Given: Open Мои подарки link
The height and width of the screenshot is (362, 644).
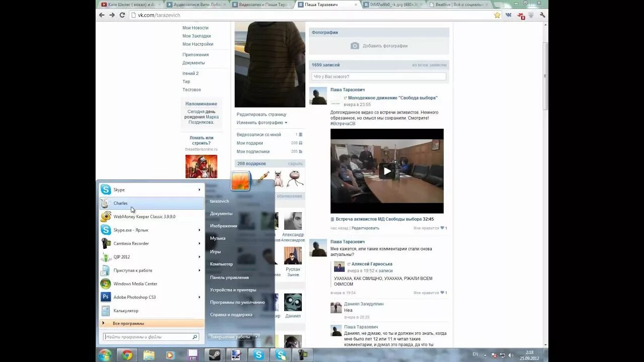Looking at the screenshot, I should coord(250,143).
